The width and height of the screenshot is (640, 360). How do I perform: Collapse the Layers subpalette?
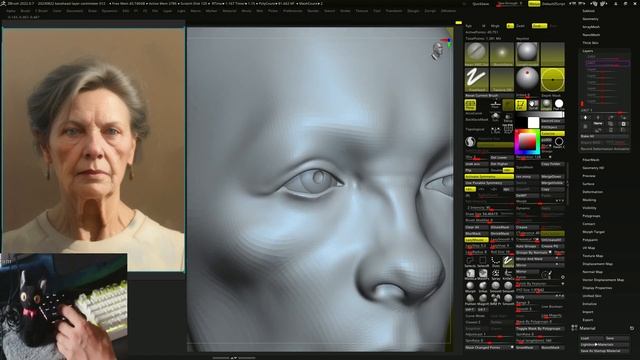[588, 51]
